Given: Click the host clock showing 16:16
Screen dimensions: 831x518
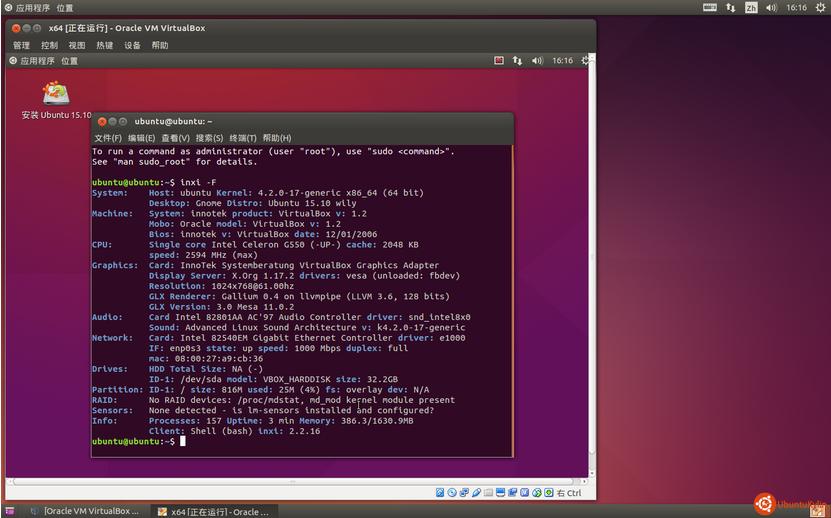Looking at the screenshot, I should point(796,7).
